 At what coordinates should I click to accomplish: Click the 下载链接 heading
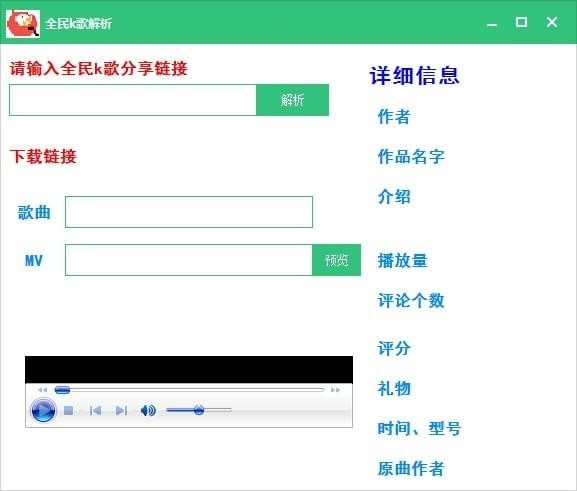[x=43, y=156]
